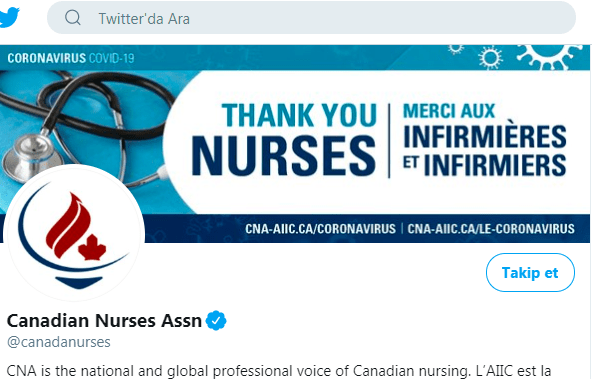Click CNA-AIIC.CA/LE-CORONAVIRUS text in banner
This screenshot has height=379, width=592.
(491, 229)
